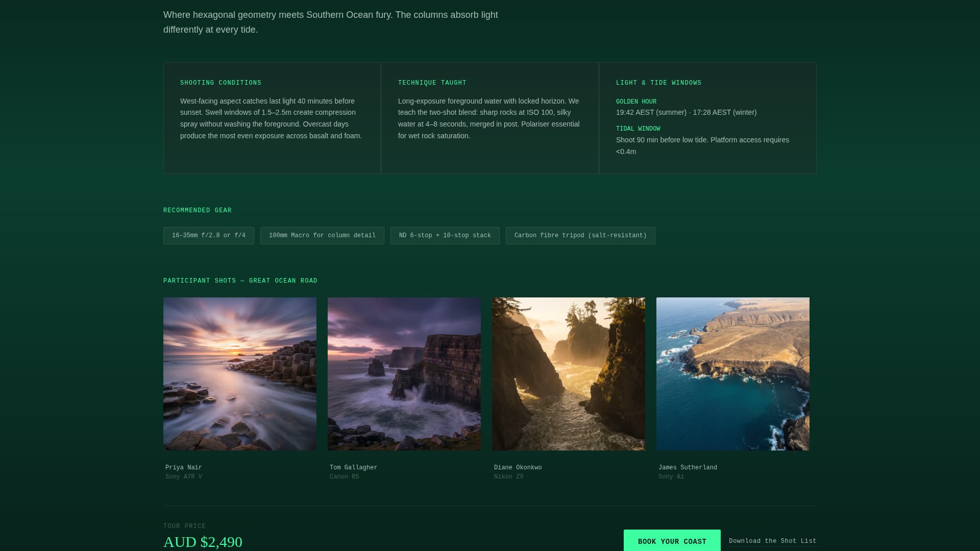Click the LIGHT & TIDE WINDOWS heading
This screenshot has width=980, height=551.
point(658,83)
